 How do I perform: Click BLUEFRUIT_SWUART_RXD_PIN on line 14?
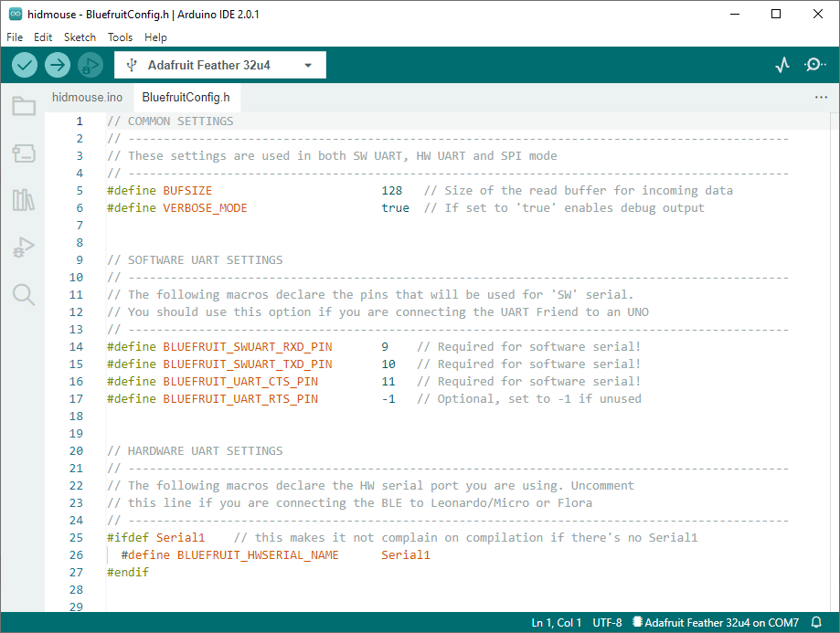tap(248, 347)
